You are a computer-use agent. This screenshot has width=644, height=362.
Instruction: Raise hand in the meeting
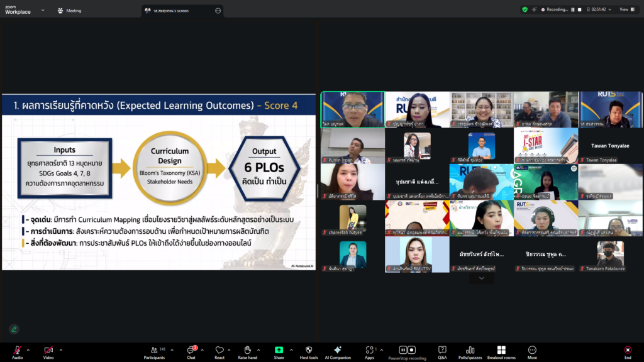pos(247,350)
